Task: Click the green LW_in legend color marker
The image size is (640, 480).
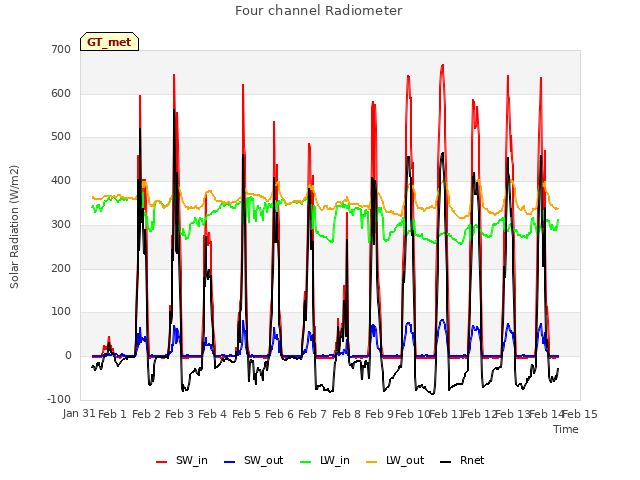Action: tap(305, 462)
